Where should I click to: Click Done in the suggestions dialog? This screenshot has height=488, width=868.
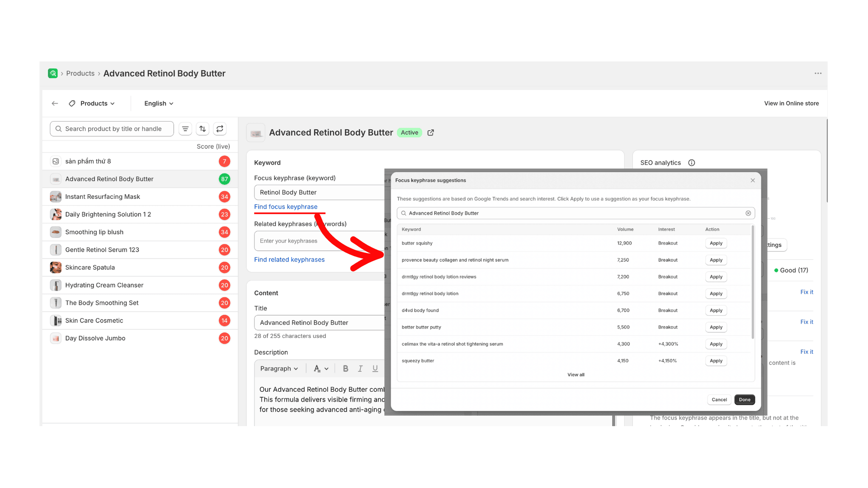point(745,399)
